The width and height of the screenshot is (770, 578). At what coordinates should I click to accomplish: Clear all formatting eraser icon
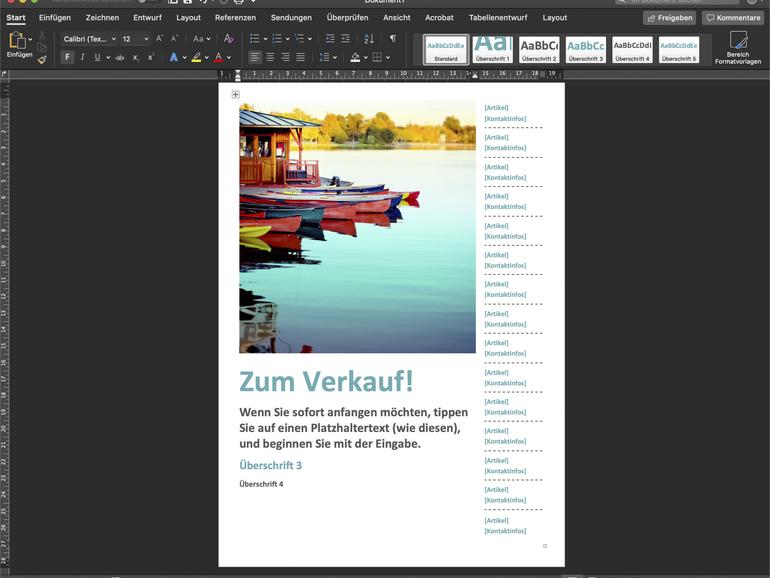(x=228, y=38)
